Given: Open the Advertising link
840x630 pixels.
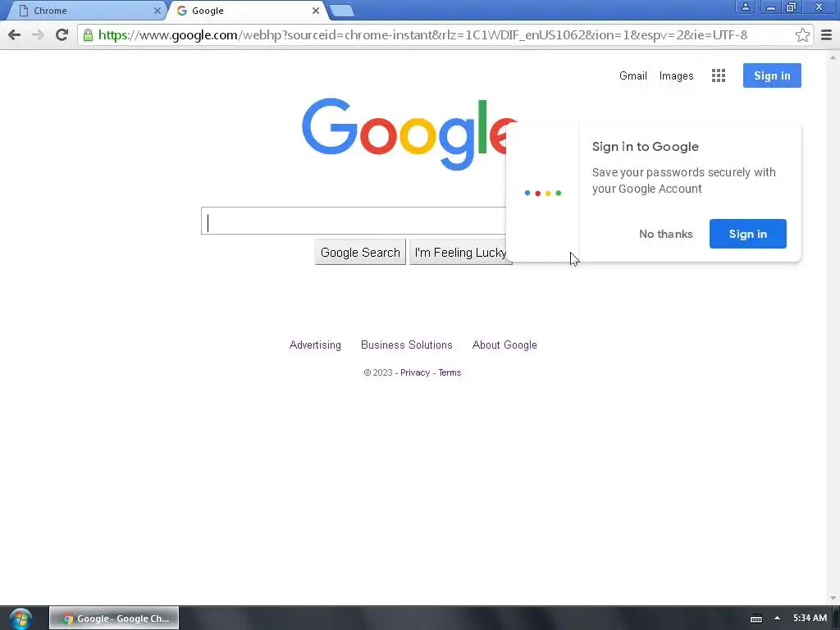Looking at the screenshot, I should [x=315, y=345].
